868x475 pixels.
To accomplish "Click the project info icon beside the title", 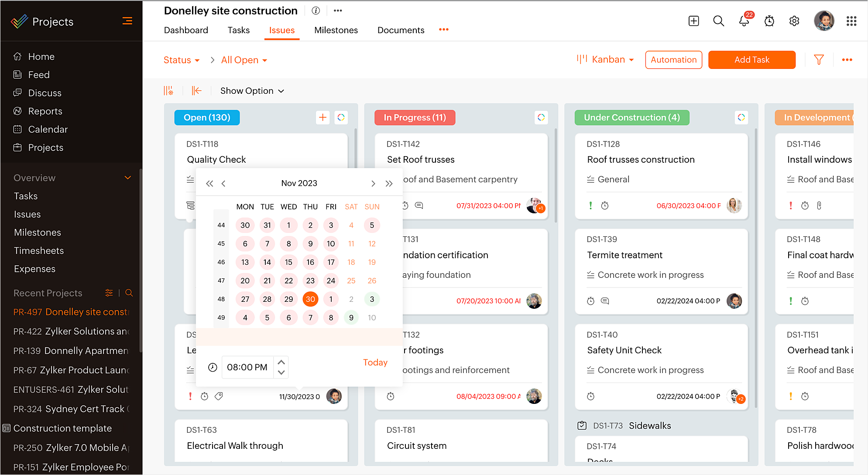I will (316, 11).
